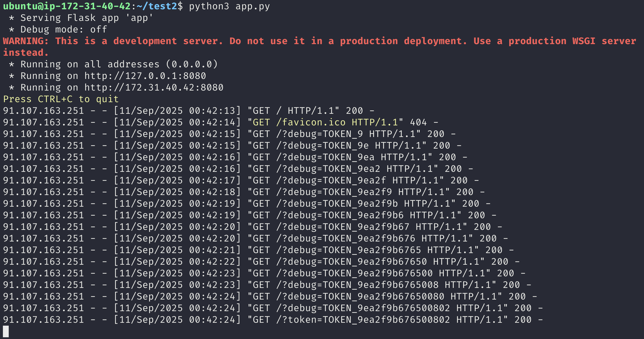Screen dimensions: 644x339
Task: Click the word instead. in the warning
Action: coord(26,53)
